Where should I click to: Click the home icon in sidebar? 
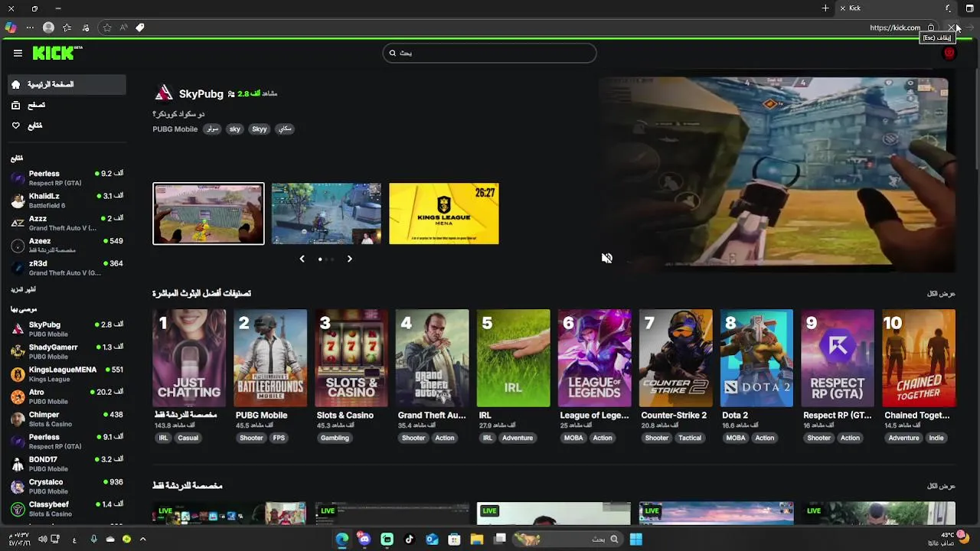[x=16, y=85]
